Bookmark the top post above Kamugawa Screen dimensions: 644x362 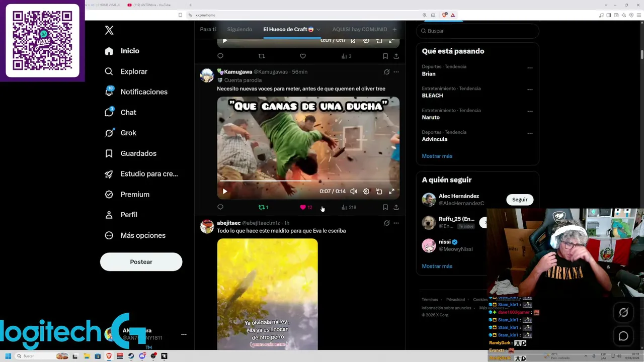[385, 56]
